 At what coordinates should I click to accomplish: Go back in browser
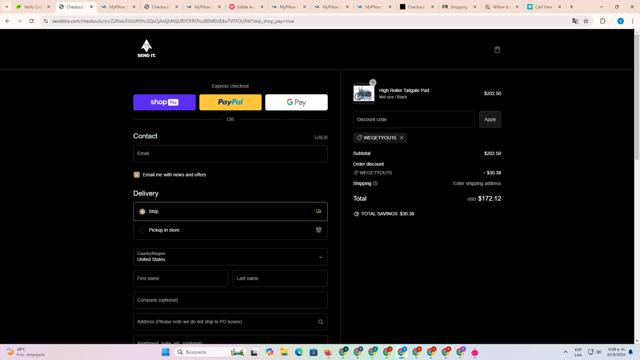pos(7,21)
